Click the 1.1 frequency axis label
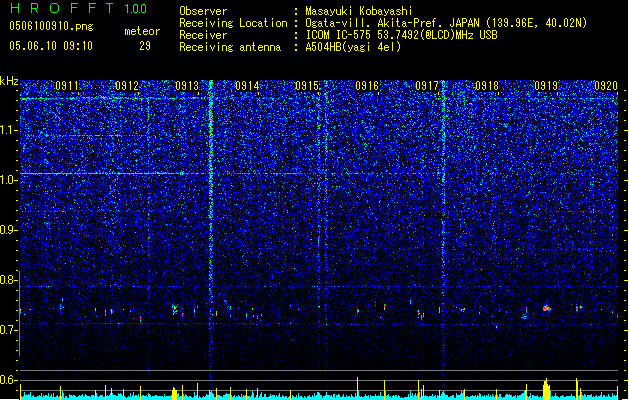The height and width of the screenshot is (400, 629). tap(9, 130)
